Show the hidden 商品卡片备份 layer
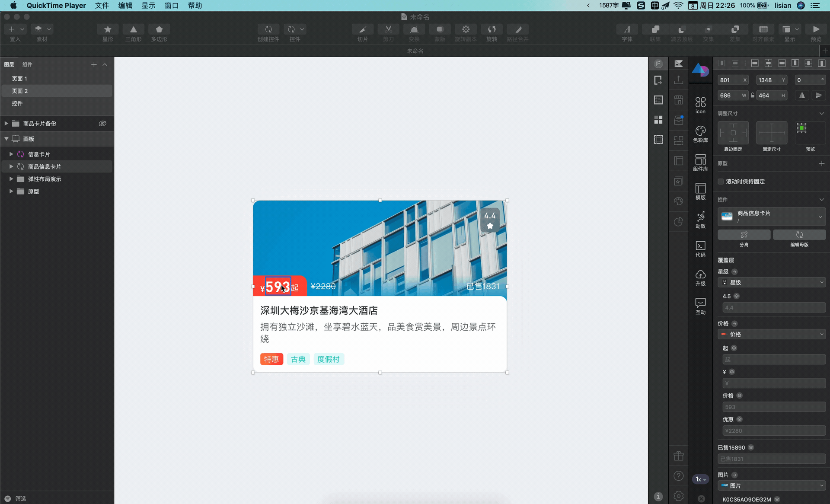Viewport: 830px width, 504px height. [102, 124]
